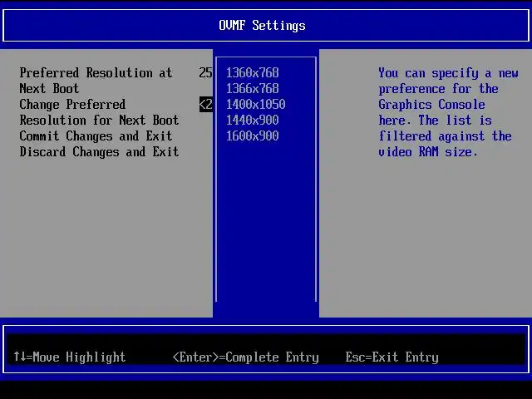Click the Preferred Resolution at Next Boot label
This screenshot has height=399, width=532.
96,81
